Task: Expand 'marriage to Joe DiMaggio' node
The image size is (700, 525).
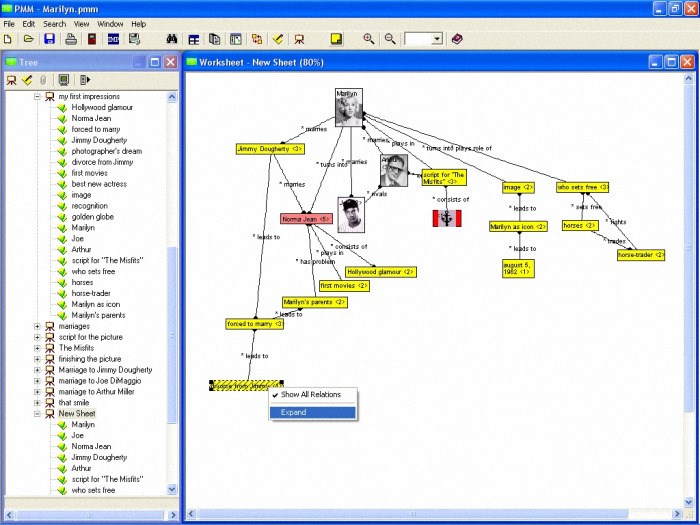Action: [x=38, y=381]
